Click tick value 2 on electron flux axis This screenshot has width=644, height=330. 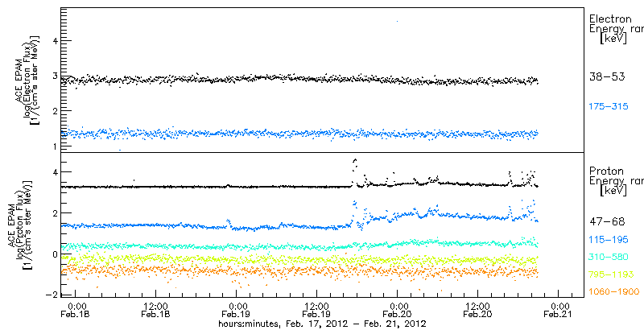tap(54, 111)
